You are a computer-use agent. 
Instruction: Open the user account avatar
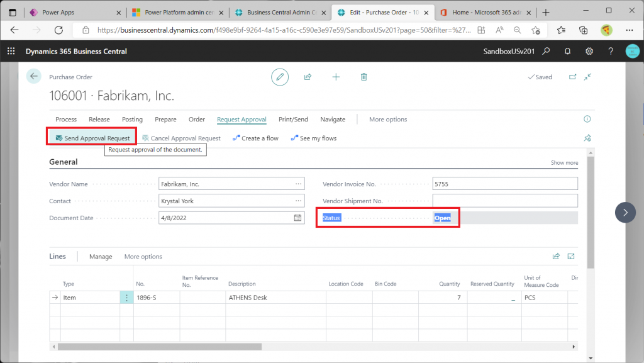(x=633, y=52)
